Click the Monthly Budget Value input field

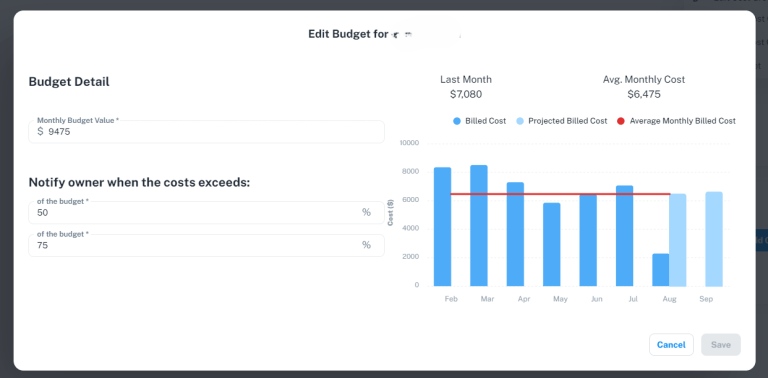pos(206,132)
